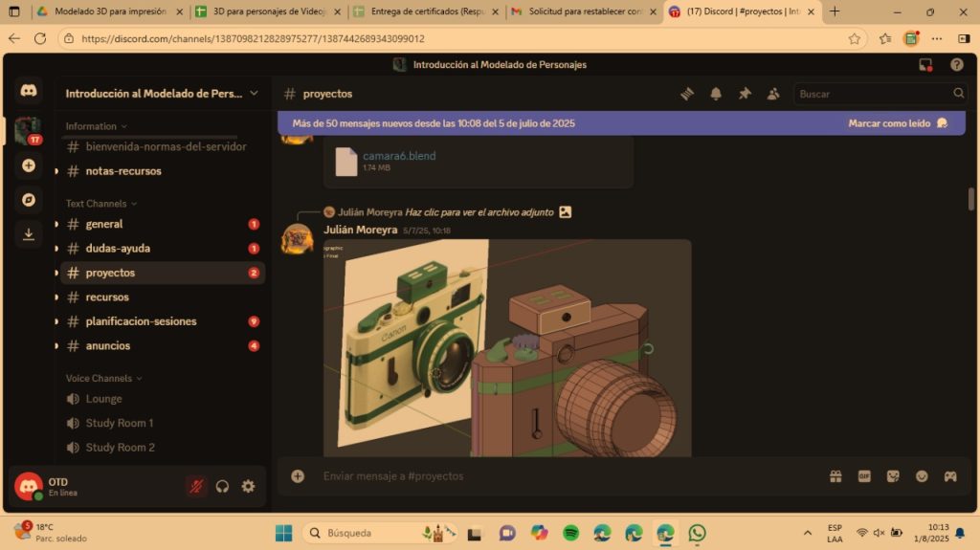The image size is (980, 550).
Task: Open Discord direct messages home
Action: [x=29, y=91]
